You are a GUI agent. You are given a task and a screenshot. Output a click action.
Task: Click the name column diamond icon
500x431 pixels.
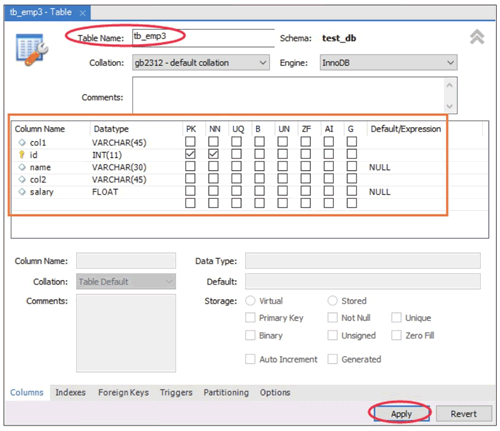click(22, 167)
